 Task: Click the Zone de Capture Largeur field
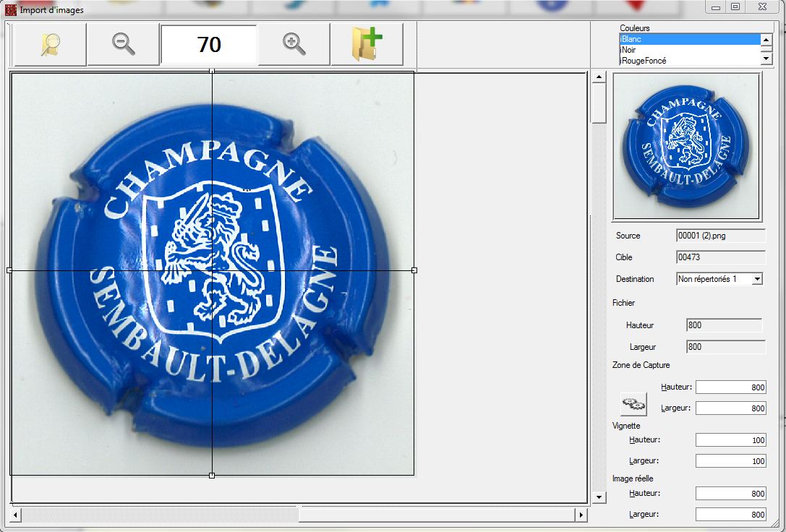coord(731,408)
